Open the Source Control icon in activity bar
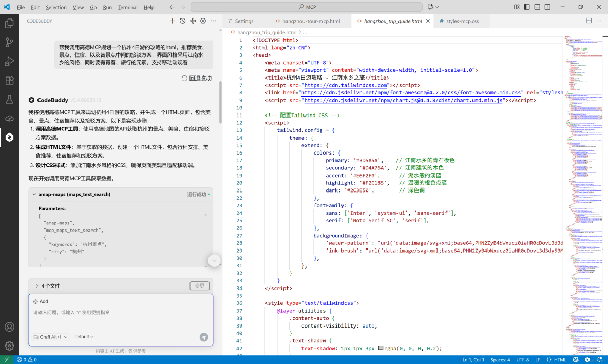608x364 pixels. pyautogui.click(x=9, y=42)
